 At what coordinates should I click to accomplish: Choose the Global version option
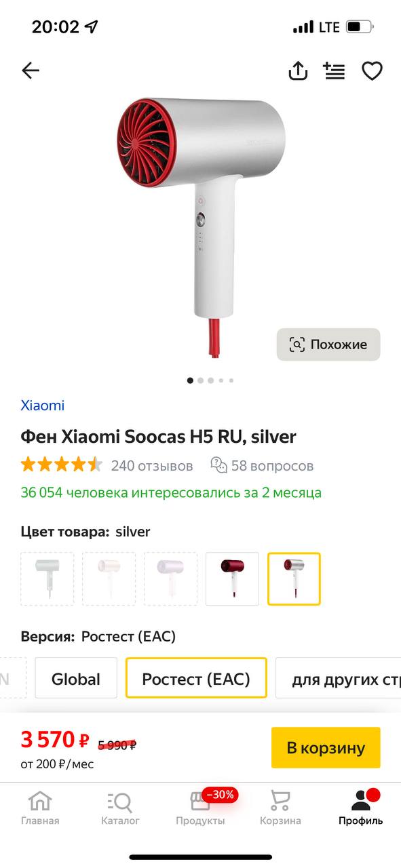[x=76, y=679]
